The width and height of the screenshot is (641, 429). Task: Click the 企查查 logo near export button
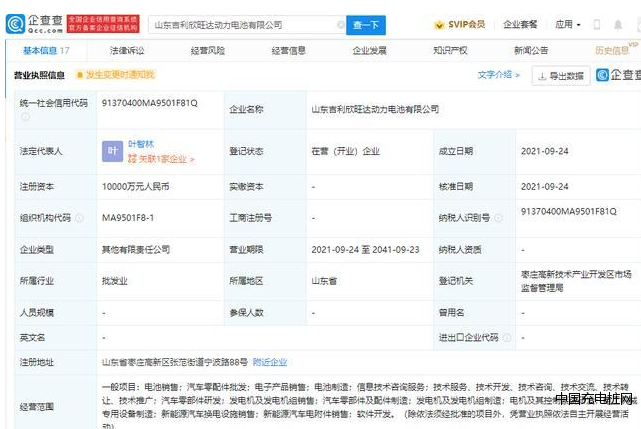coord(618,75)
